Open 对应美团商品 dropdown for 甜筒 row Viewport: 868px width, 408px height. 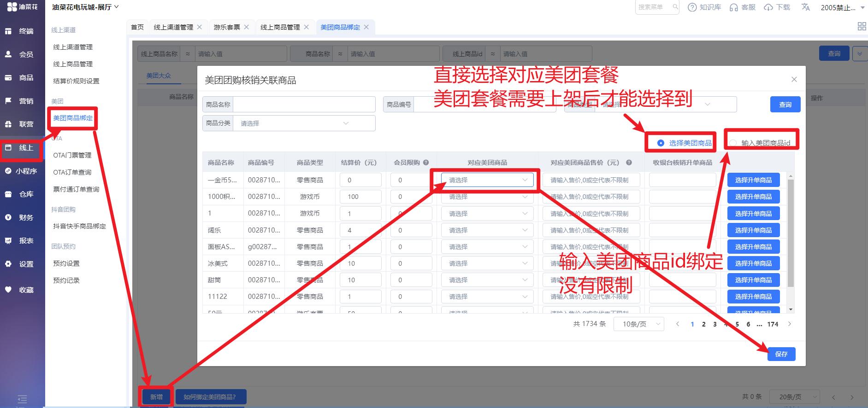click(x=487, y=280)
